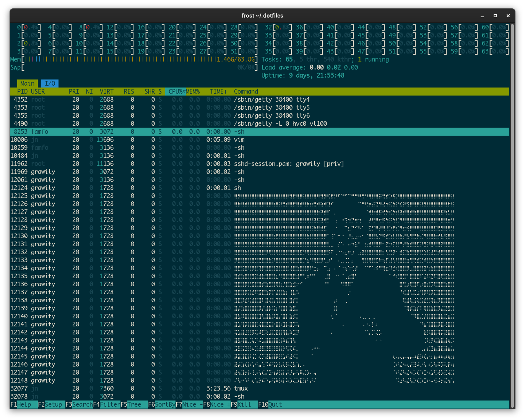Screen dimensions: 525x420
Task: Select PID 10259 famfo -sh row
Action: [x=260, y=148]
